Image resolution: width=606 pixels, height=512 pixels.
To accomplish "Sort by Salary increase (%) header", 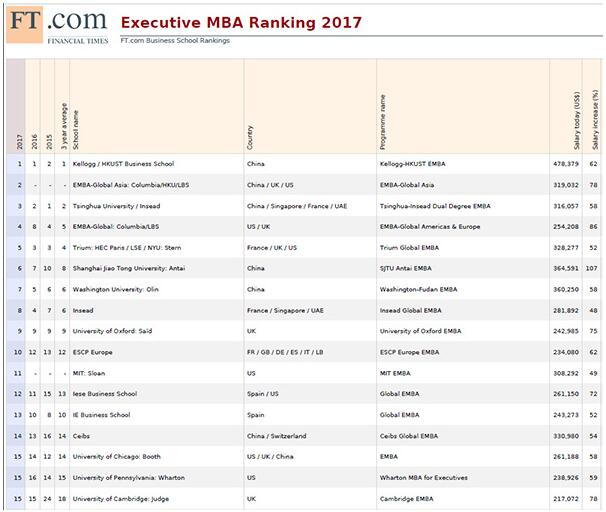I will click(594, 118).
